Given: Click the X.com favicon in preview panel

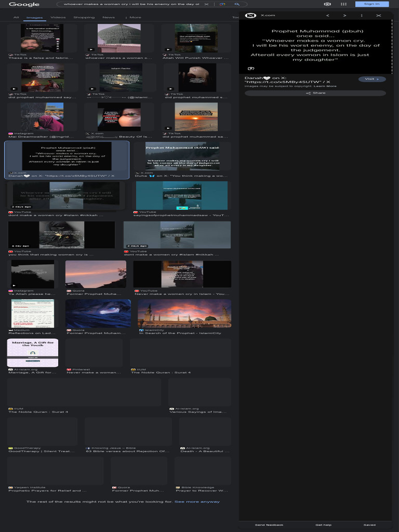Looking at the screenshot, I should [250, 15].
